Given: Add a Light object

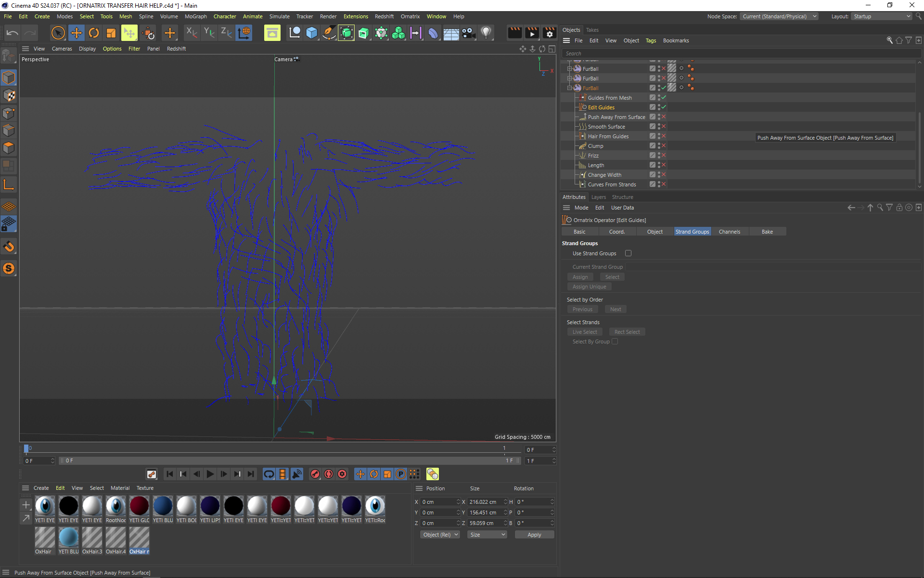Looking at the screenshot, I should 486,33.
